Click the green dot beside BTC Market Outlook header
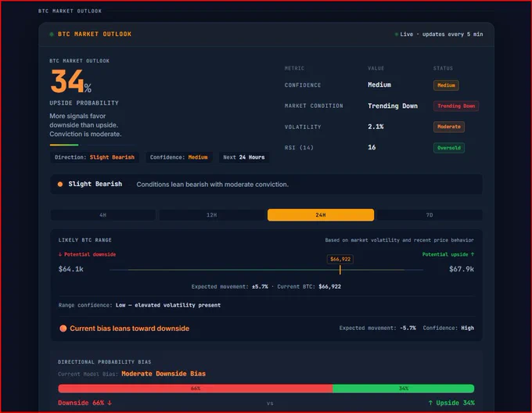Screen dimensions: 532x413 point(52,34)
